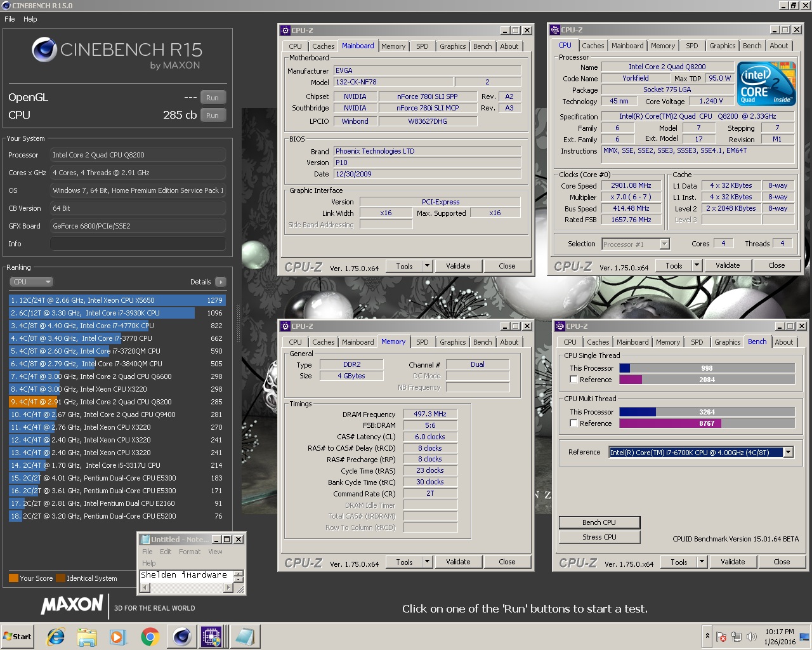The image size is (812, 650).
Task: Open network status tray icon
Action: (x=737, y=637)
